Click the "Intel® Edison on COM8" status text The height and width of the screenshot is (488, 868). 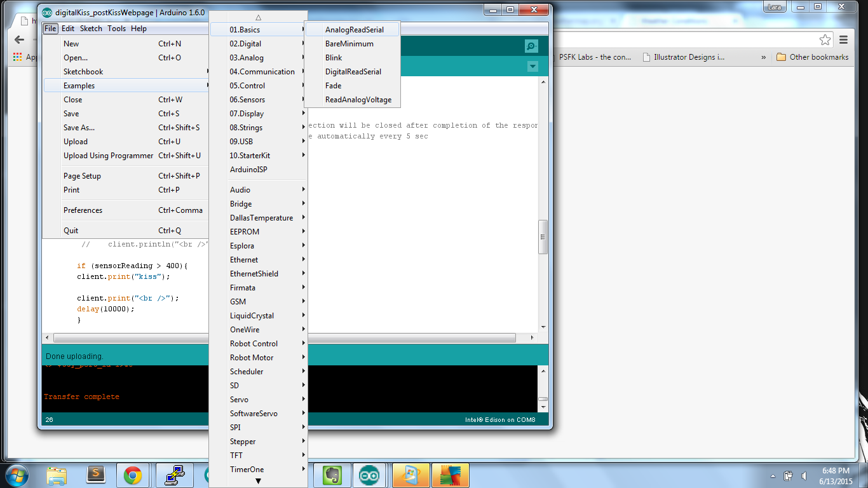click(x=500, y=420)
